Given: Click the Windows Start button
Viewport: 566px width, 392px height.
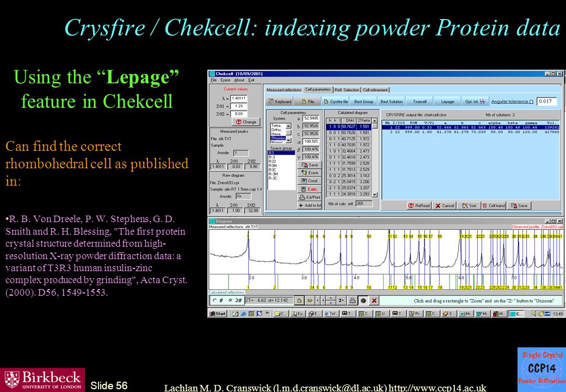Looking at the screenshot, I should point(218,314).
